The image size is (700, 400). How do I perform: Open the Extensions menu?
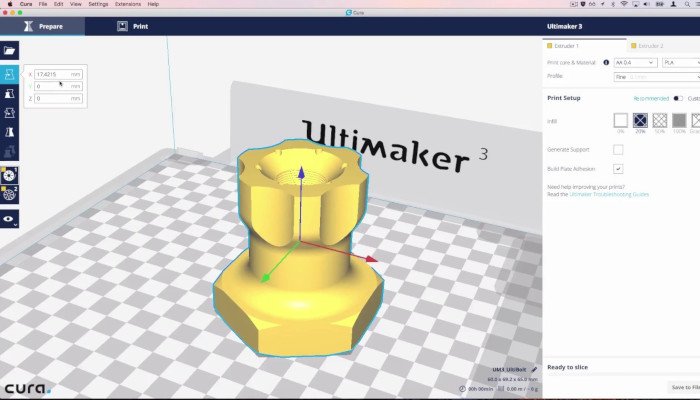[127, 4]
